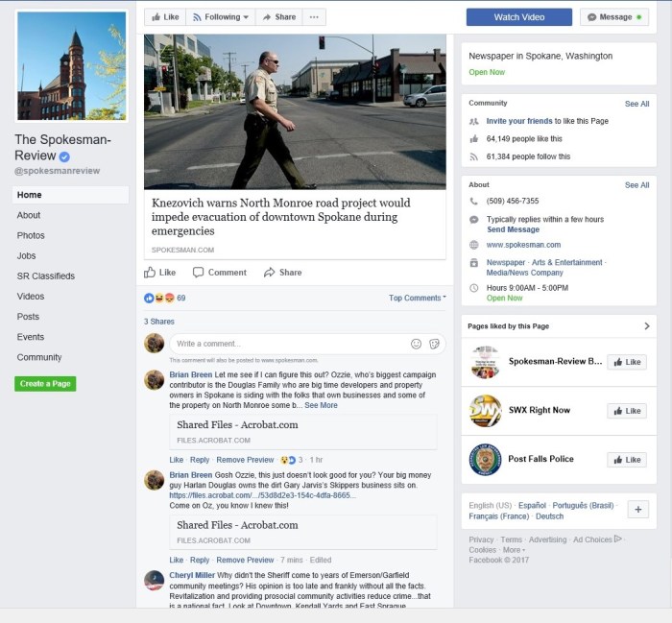Screen dimensions: 672x623
Task: Open The Spokesman-Review profile picture
Action: 72,66
